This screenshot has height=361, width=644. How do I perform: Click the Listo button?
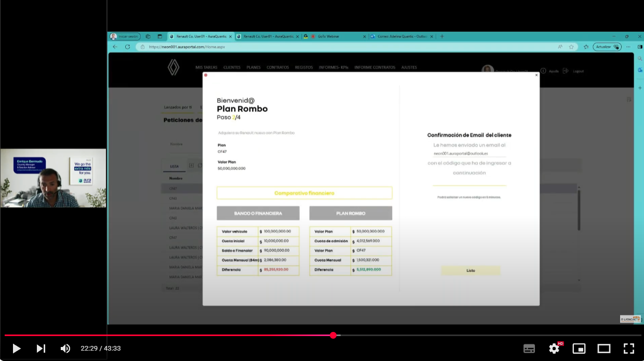pos(471,271)
